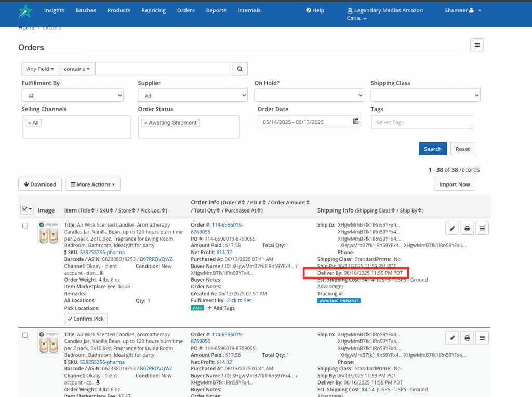
Task: Click the print icon for first order
Action: [467, 228]
